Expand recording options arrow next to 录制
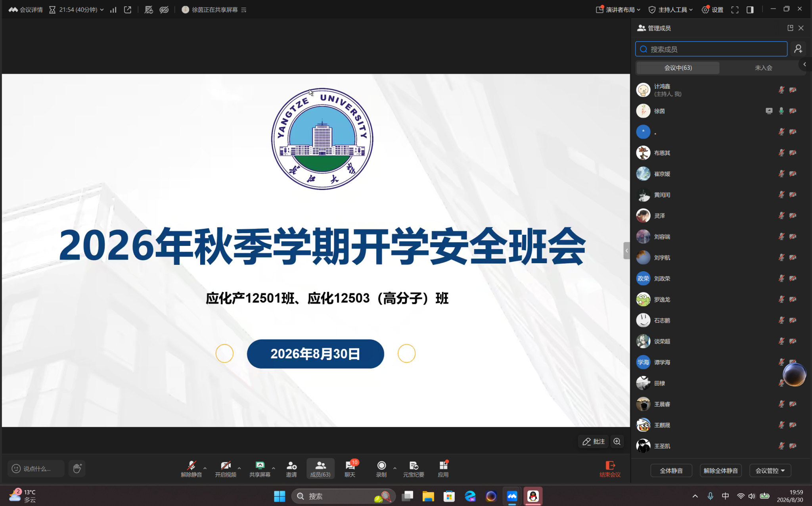The height and width of the screenshot is (506, 812). click(x=395, y=468)
